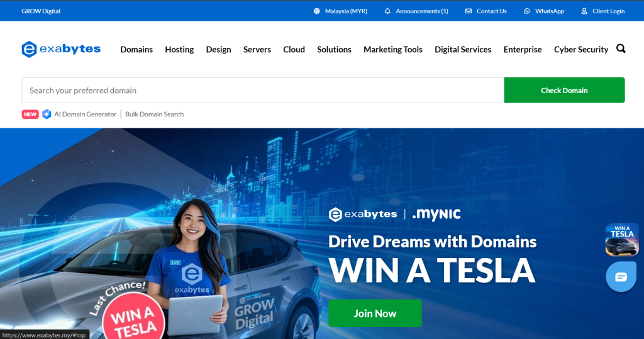Click the green Check Domain button

(564, 91)
